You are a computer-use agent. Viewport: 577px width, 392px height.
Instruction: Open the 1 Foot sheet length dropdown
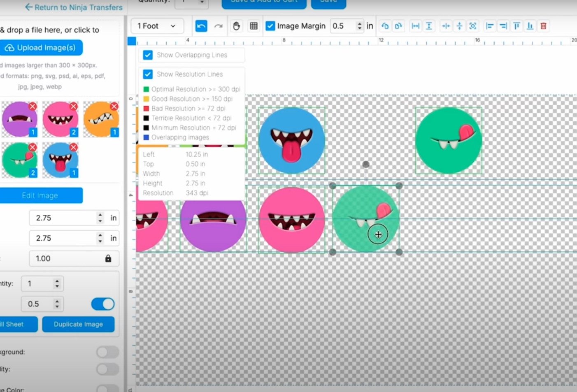[156, 26]
